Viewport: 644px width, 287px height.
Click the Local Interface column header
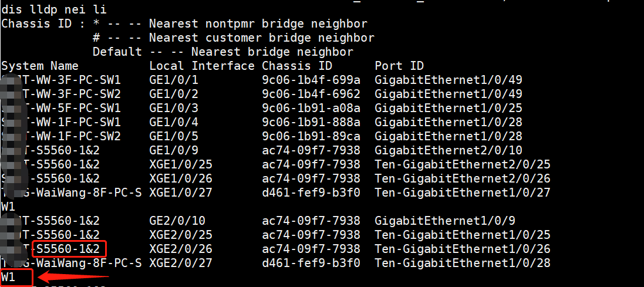click(202, 66)
